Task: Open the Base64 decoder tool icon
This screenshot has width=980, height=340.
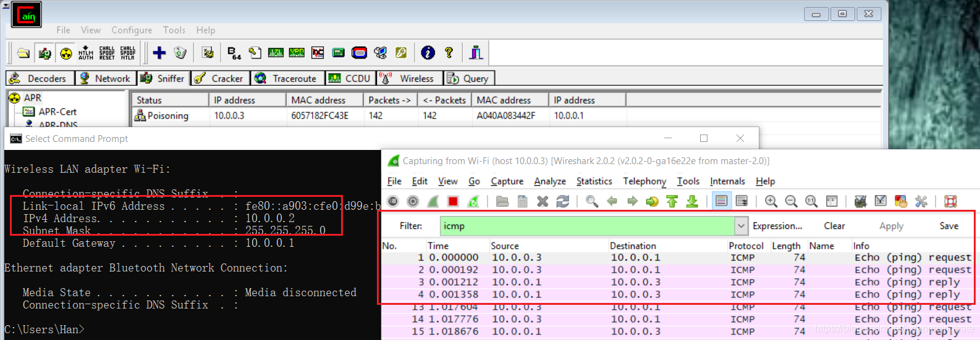Action: click(x=234, y=53)
